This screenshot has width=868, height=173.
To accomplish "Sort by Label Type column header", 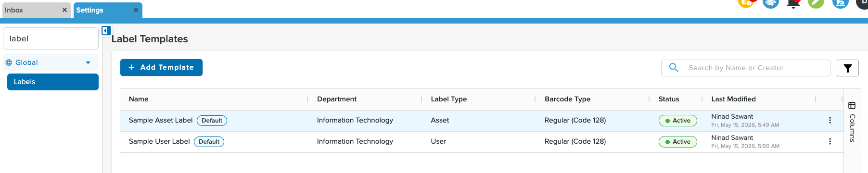I will click(449, 99).
